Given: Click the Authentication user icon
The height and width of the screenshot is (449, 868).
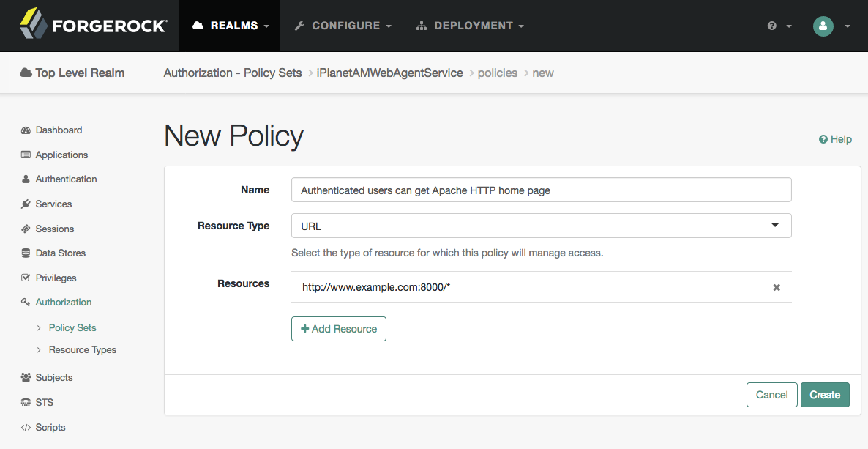Looking at the screenshot, I should [x=26, y=179].
